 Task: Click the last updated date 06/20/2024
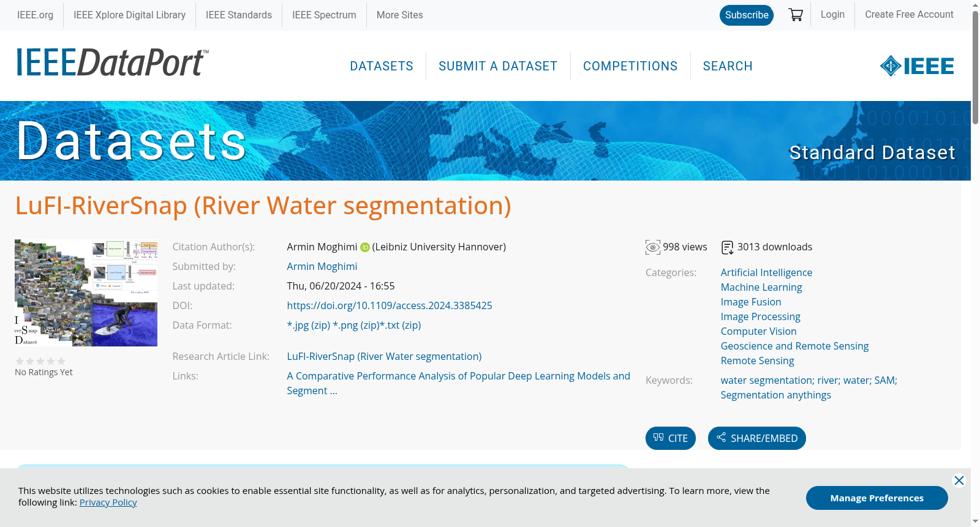click(x=341, y=286)
